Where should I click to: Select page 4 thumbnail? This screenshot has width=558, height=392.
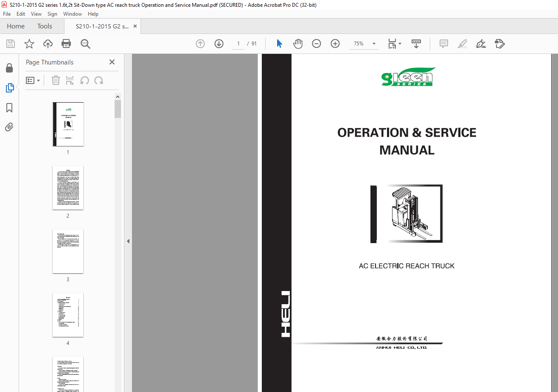point(68,315)
